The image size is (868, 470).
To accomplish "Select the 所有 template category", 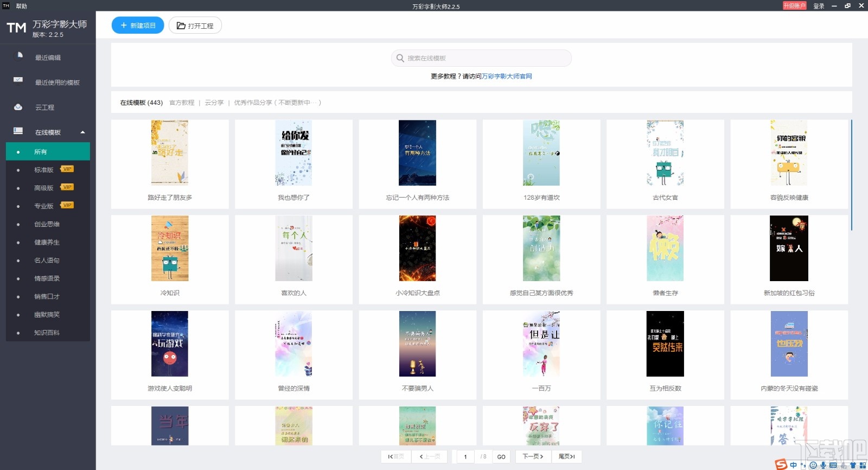I will click(48, 152).
